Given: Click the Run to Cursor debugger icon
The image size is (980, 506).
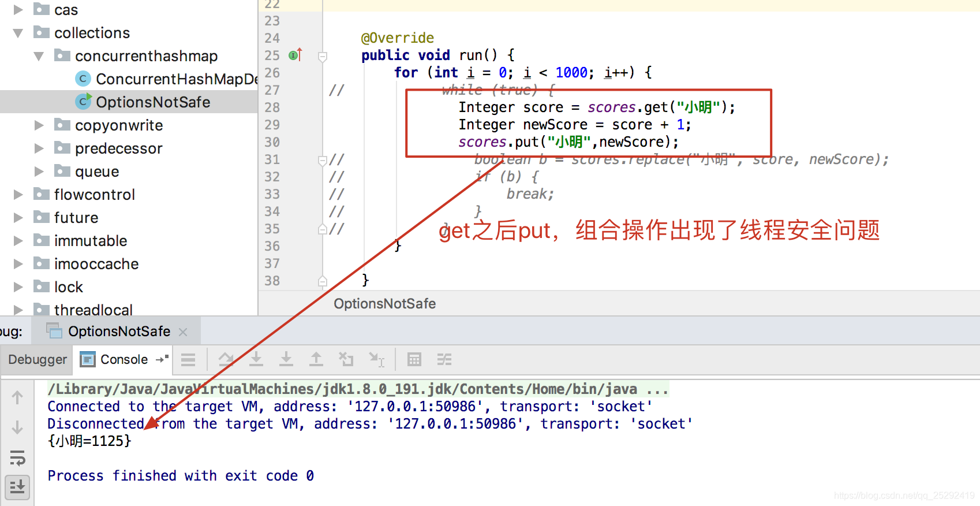Looking at the screenshot, I should pos(377,359).
